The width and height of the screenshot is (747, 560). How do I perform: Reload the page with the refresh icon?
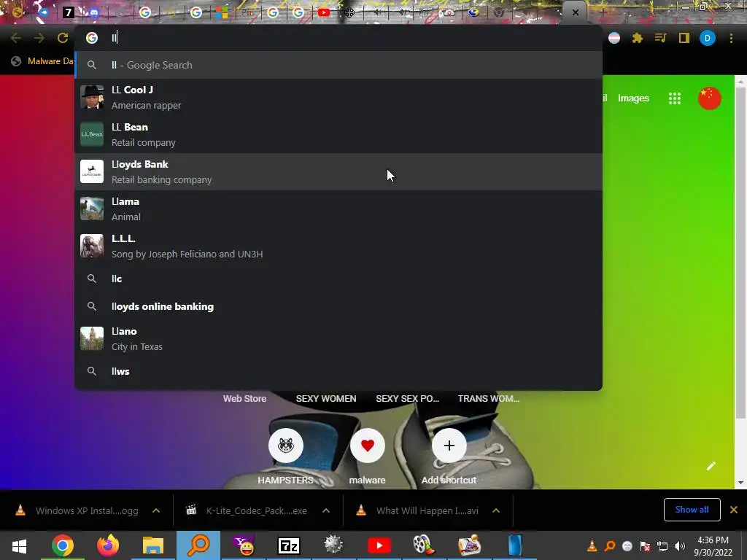[63, 38]
